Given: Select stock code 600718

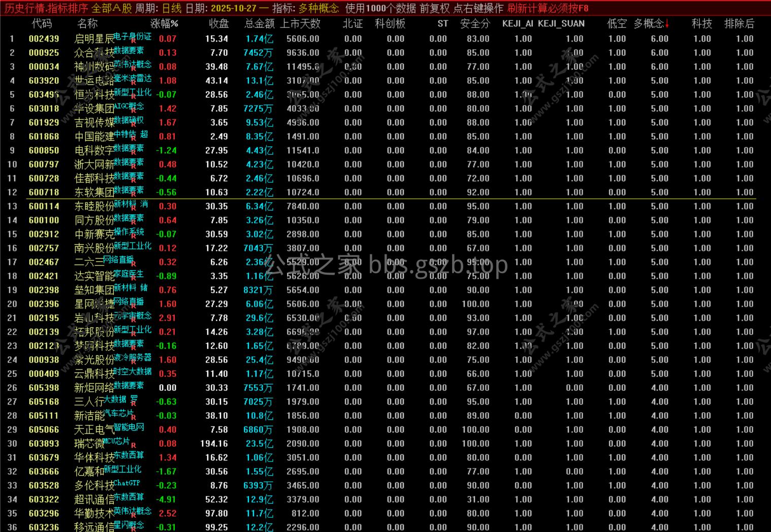Looking at the screenshot, I should click(44, 192).
